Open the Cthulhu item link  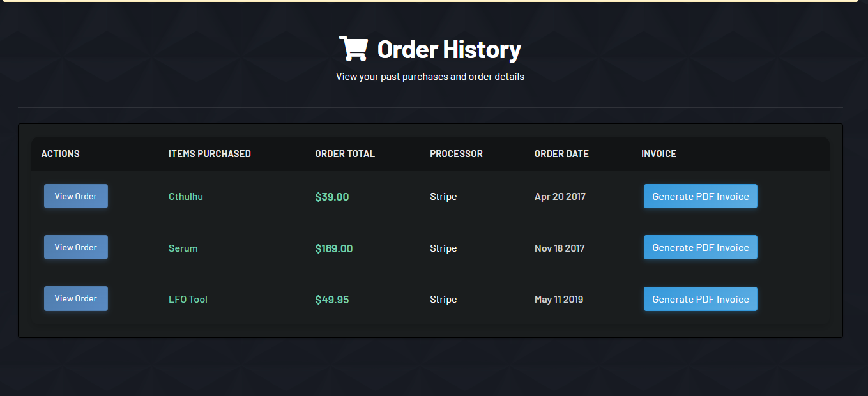point(186,197)
